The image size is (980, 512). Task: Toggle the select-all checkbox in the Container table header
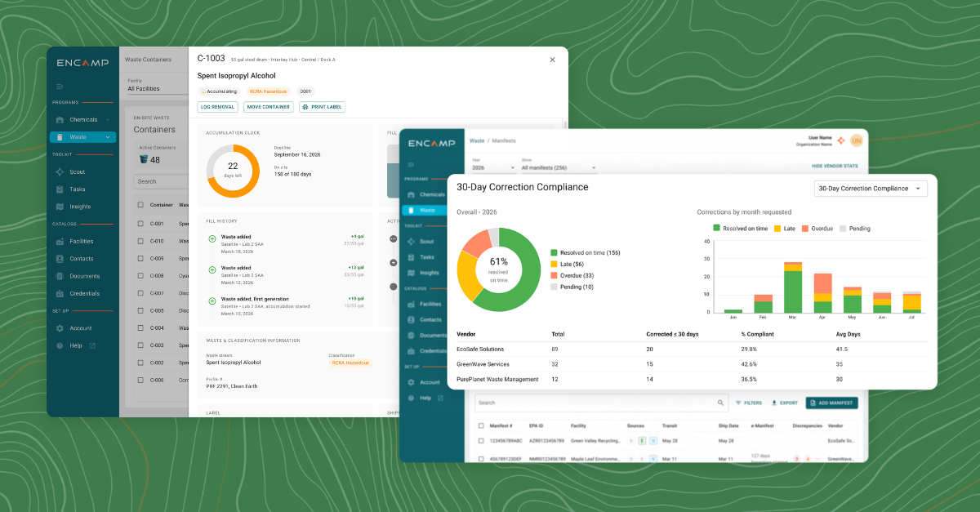[x=140, y=205]
